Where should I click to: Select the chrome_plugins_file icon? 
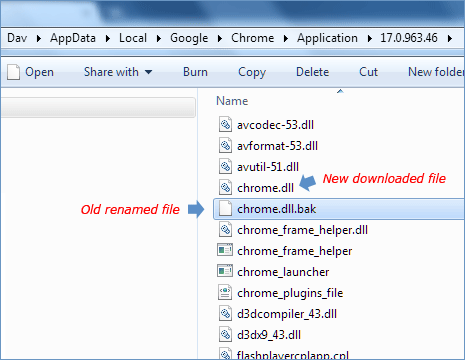(x=225, y=292)
